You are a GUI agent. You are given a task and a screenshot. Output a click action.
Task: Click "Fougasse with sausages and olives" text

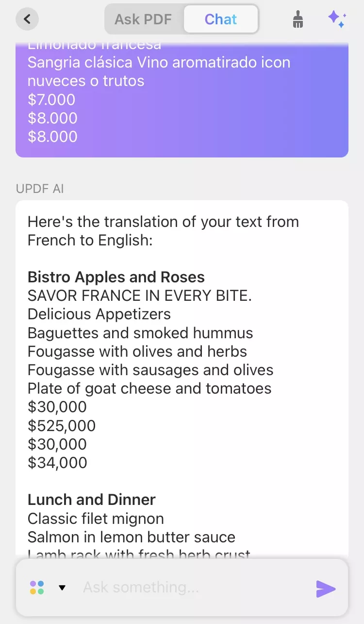tap(150, 370)
